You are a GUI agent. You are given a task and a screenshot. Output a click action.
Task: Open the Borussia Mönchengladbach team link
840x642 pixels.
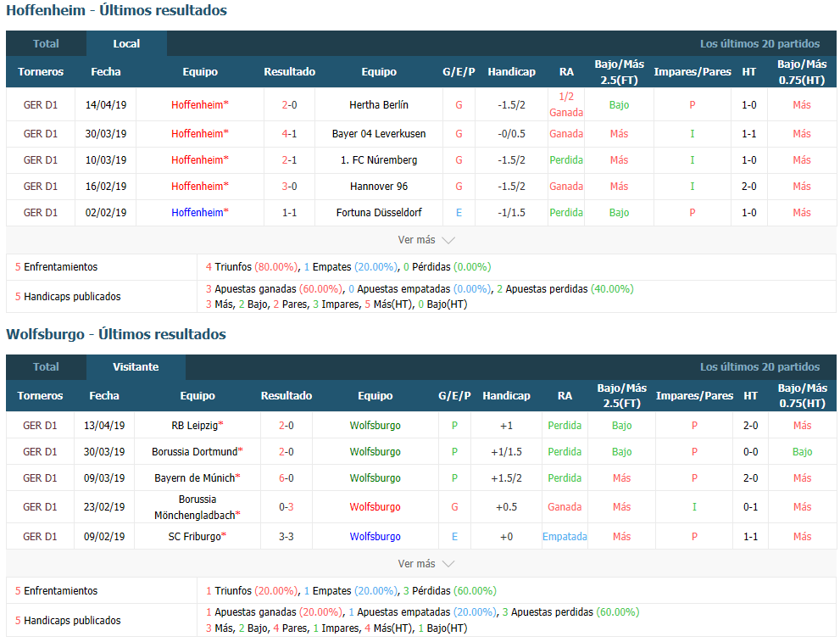click(x=195, y=507)
